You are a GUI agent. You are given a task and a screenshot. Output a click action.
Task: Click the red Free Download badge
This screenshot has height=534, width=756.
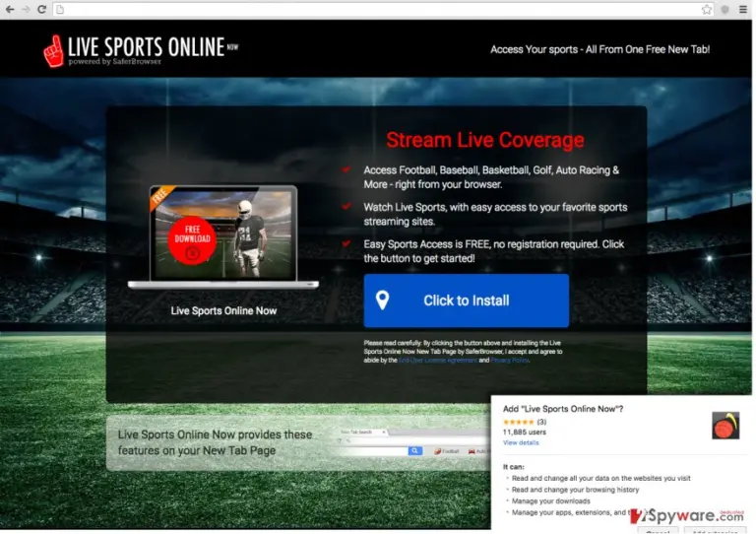click(192, 239)
